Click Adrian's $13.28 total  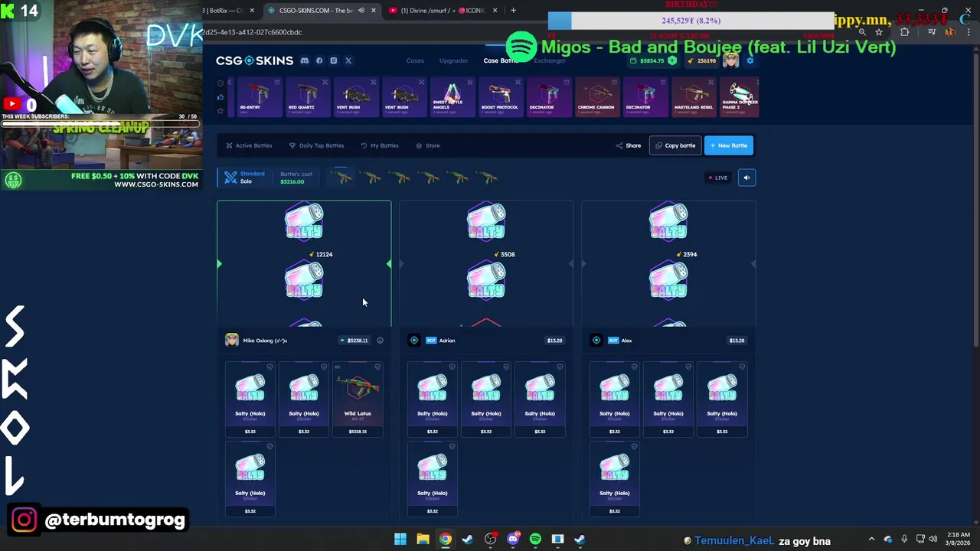point(554,341)
